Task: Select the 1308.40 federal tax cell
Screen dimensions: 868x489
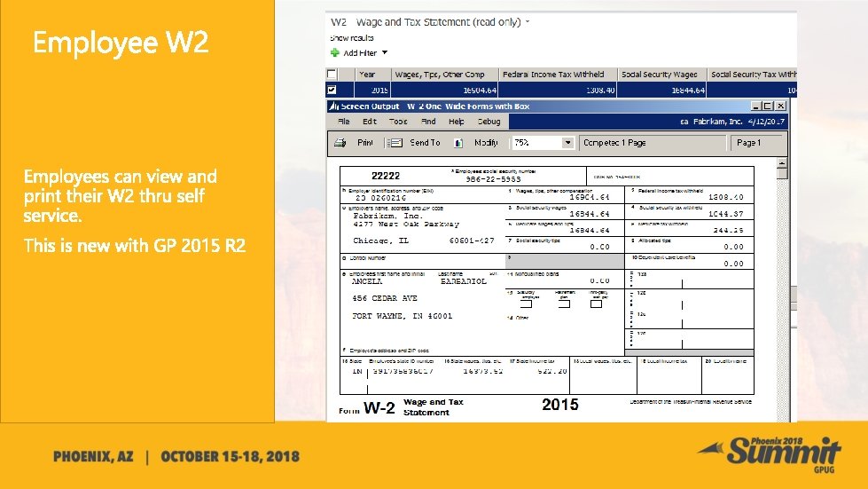Action: click(558, 90)
